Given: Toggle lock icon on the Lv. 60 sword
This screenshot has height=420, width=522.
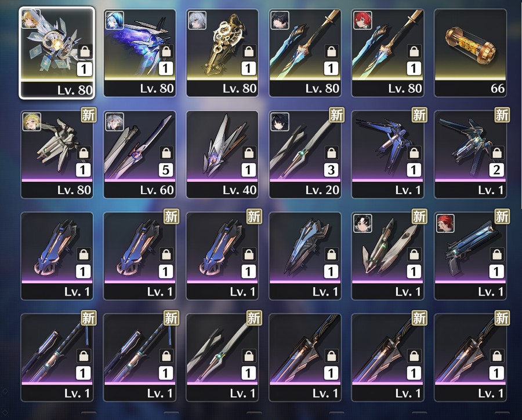Looking at the screenshot, I should [166, 153].
